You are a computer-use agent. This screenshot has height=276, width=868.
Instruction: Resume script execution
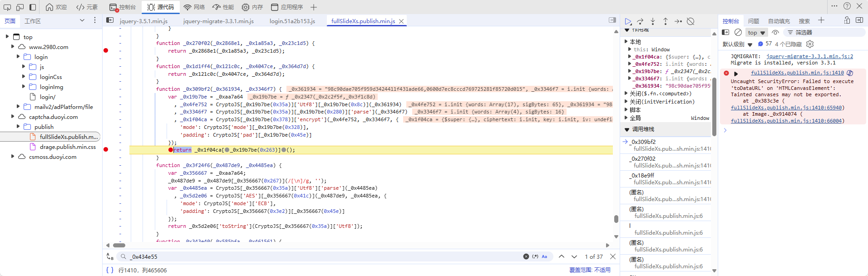click(628, 21)
